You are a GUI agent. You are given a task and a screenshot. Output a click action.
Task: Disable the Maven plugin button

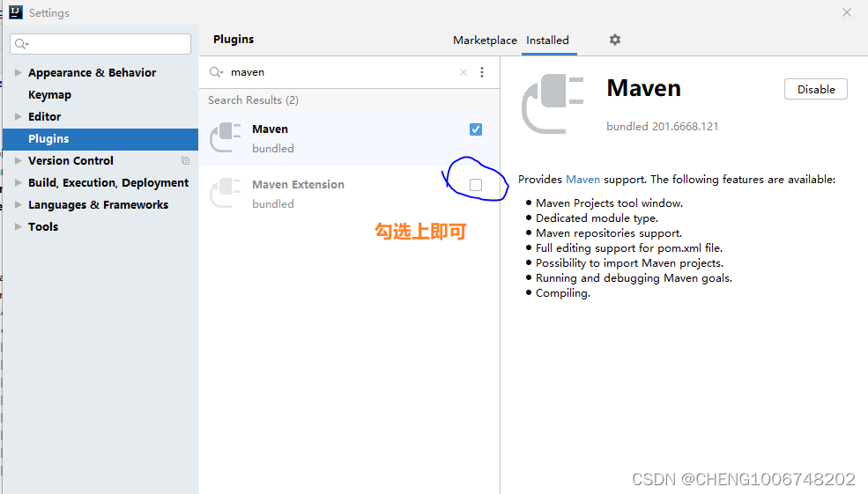pyautogui.click(x=816, y=89)
